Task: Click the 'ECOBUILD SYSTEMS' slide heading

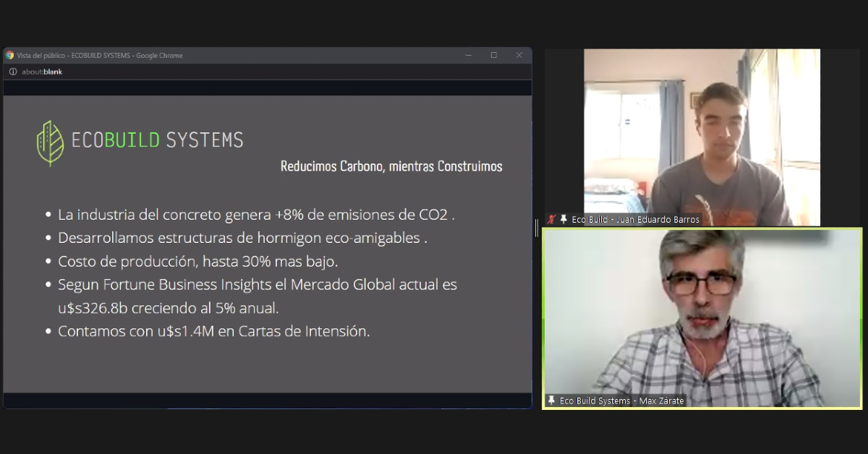Action: 158,140
